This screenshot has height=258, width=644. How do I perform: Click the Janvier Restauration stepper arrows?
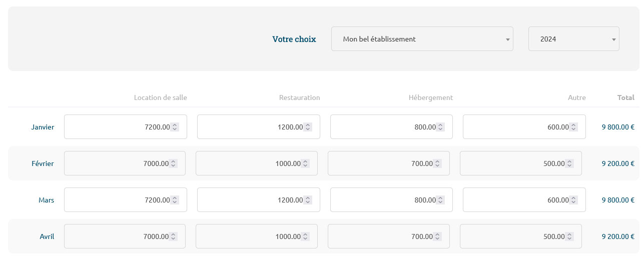(x=307, y=127)
